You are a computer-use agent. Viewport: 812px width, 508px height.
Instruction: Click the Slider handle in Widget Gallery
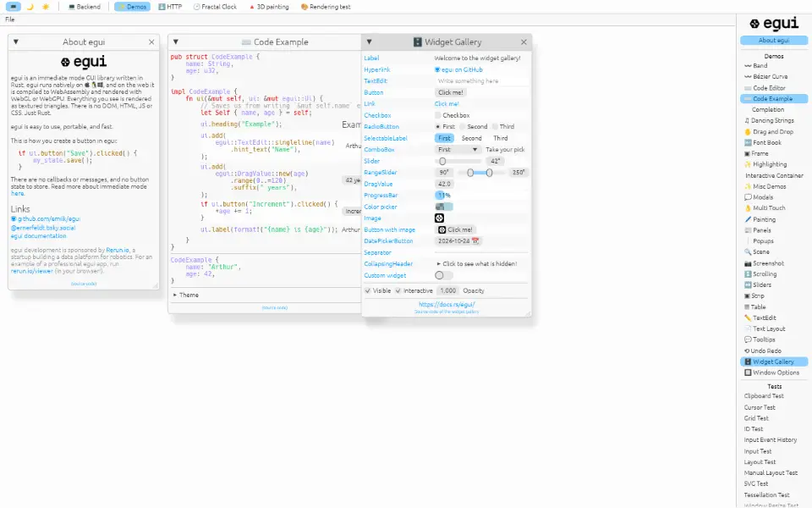coord(442,161)
